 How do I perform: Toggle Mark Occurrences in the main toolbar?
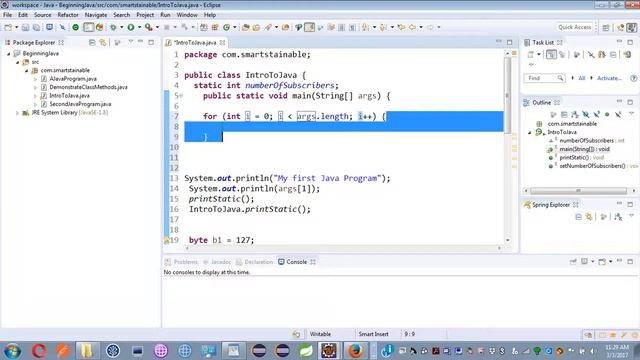[x=309, y=27]
